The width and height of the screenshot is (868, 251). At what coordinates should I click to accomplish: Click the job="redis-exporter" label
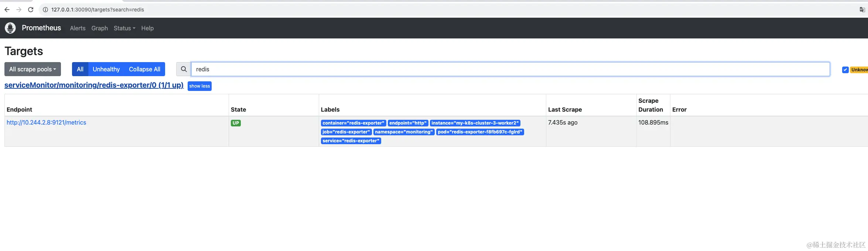pos(346,132)
